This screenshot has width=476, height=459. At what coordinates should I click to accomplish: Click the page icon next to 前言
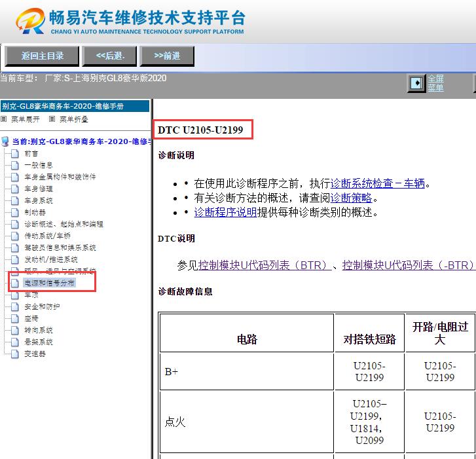(14, 154)
